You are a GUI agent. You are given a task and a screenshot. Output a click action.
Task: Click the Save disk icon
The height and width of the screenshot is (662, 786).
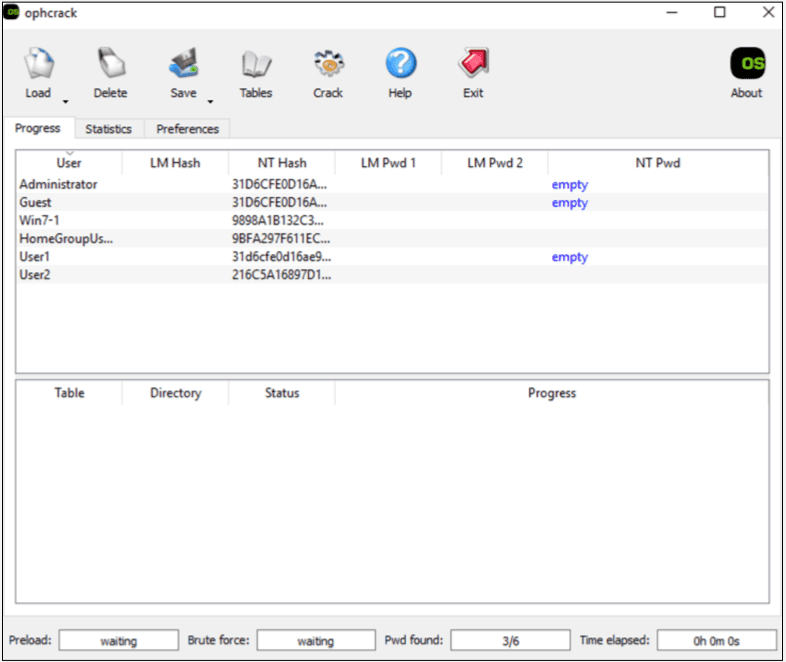click(183, 66)
